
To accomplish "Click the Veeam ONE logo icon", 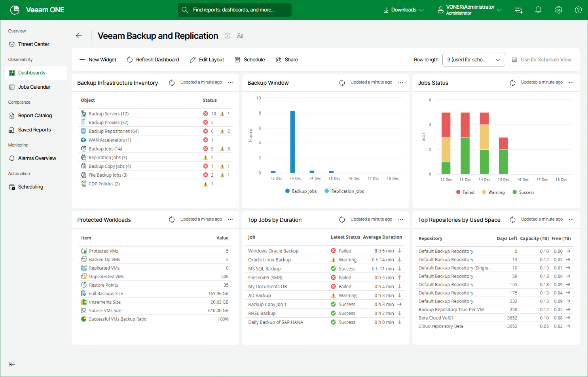I will tap(15, 10).
